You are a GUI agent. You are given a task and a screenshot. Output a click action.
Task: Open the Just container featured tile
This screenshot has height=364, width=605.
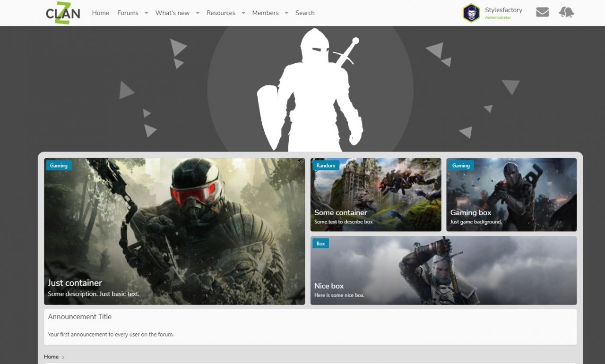click(174, 231)
